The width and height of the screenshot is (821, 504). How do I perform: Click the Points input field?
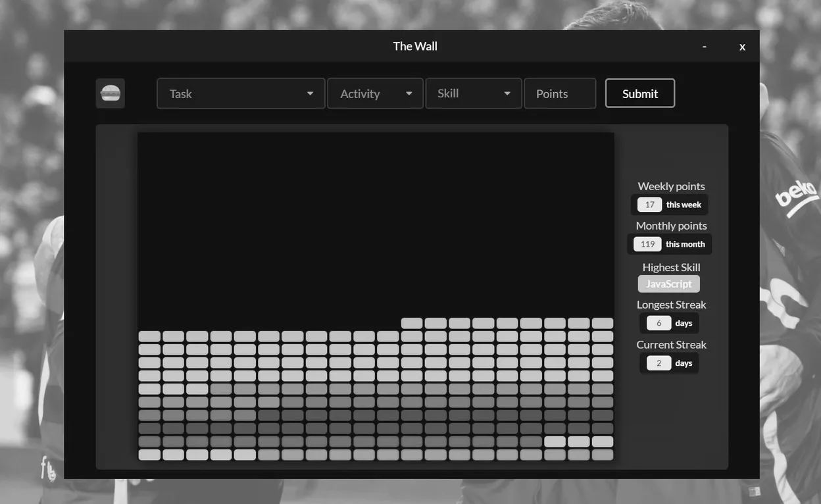tap(560, 93)
